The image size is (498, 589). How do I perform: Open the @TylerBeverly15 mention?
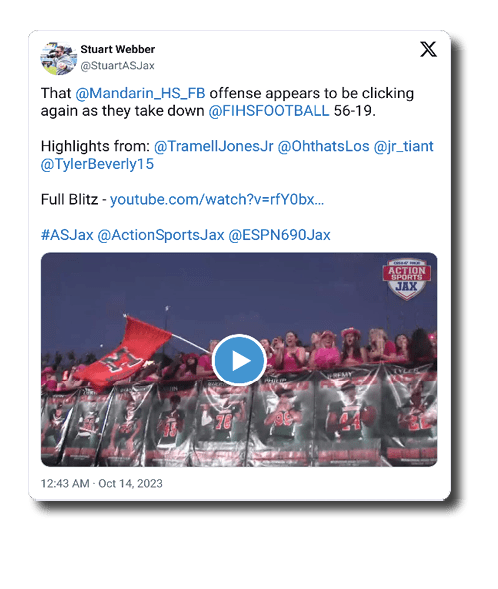tap(97, 164)
